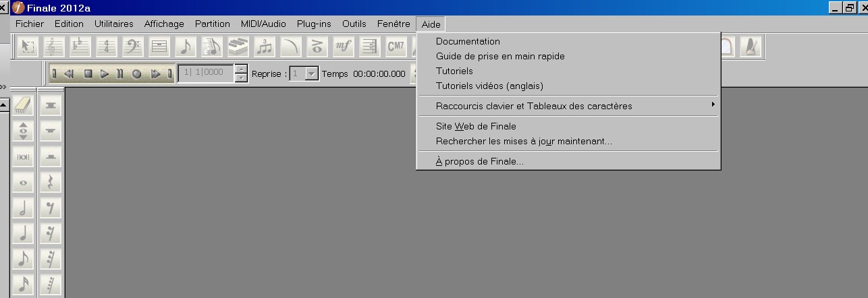Choose the Key Signature tool with flats
868x298 pixels.
click(80, 47)
